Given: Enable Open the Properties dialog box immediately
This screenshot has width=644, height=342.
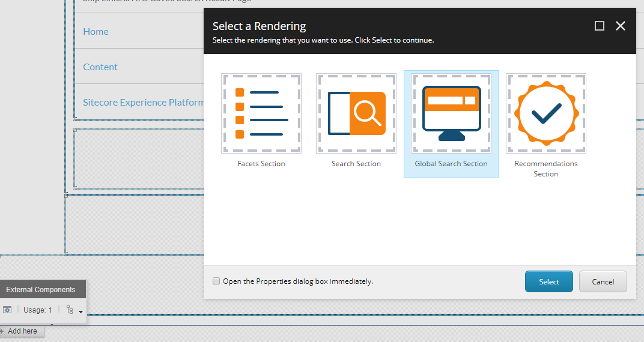Looking at the screenshot, I should (x=216, y=281).
